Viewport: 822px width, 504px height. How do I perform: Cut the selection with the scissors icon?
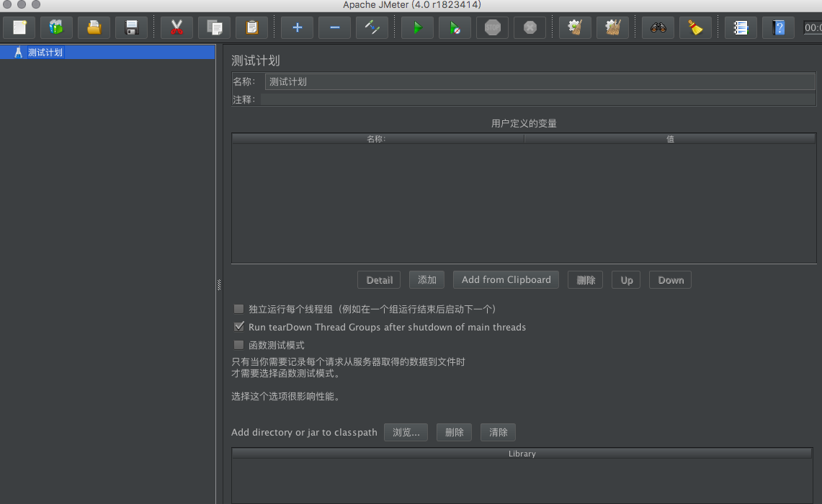[177, 27]
